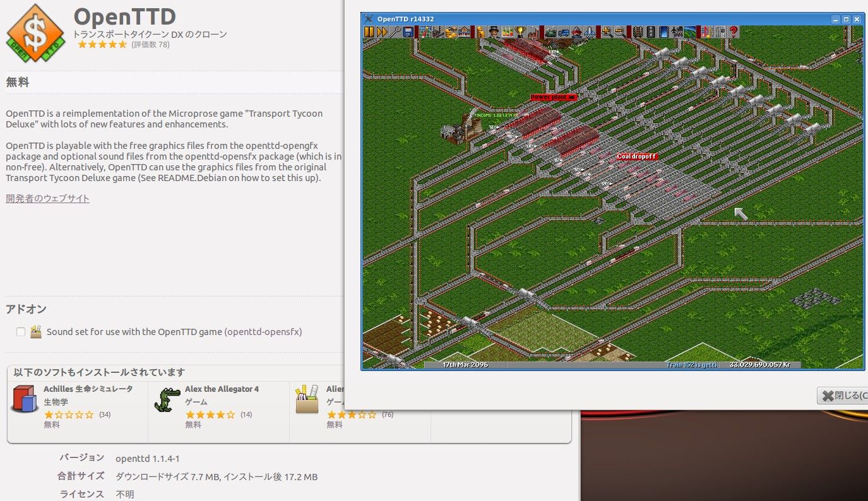This screenshot has height=501, width=868.
Task: Click the Train 452 news ticker message
Action: 693,365
